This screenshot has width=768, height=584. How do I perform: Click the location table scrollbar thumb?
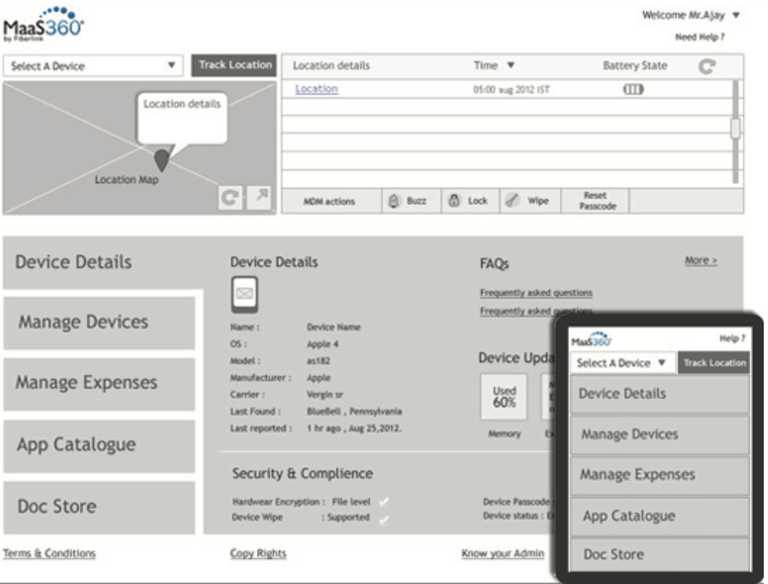(x=735, y=128)
